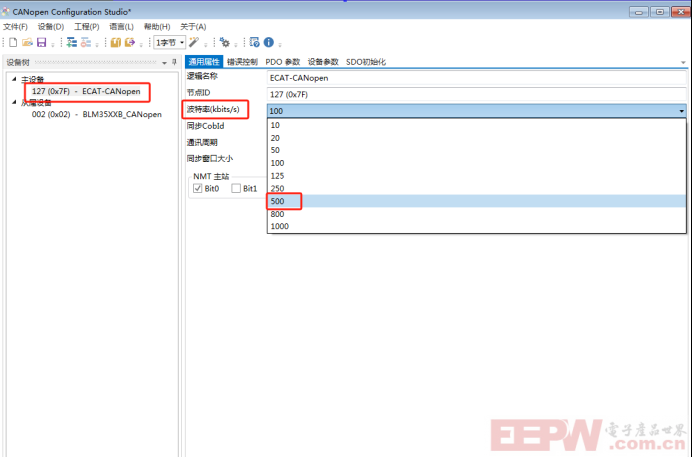Screen dimensions: 692x457
Task: Switch to the PDO 参数 tab
Action: [x=282, y=62]
